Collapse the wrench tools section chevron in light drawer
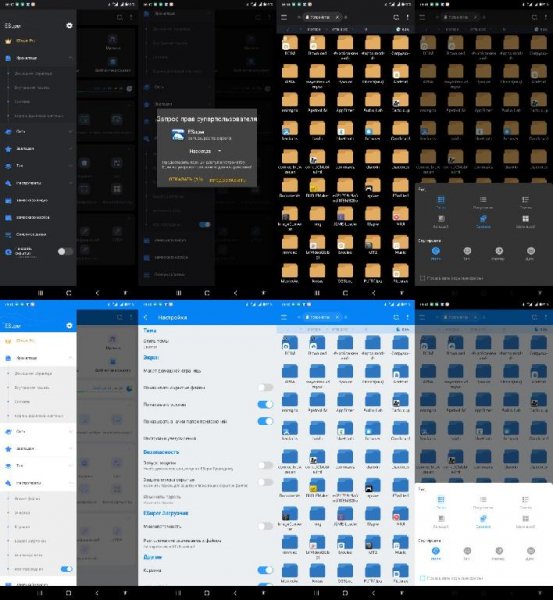This screenshot has width=553, height=600. click(x=70, y=483)
